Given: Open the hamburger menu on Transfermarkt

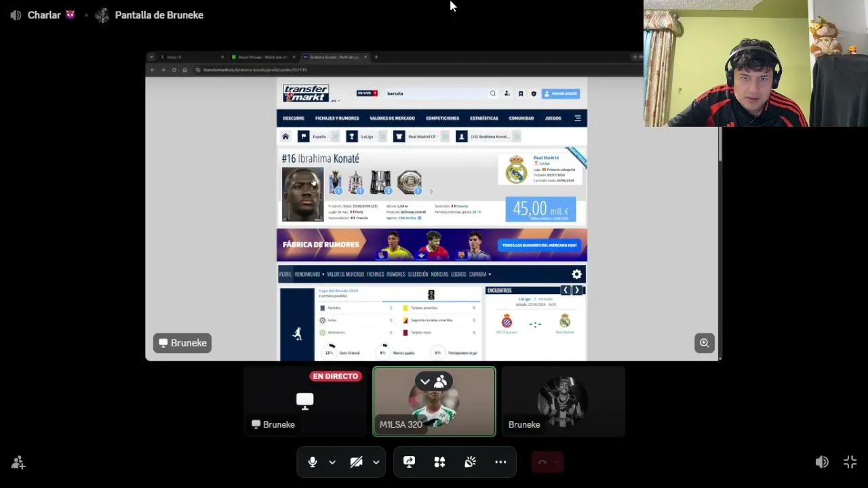Looking at the screenshot, I should click(578, 118).
